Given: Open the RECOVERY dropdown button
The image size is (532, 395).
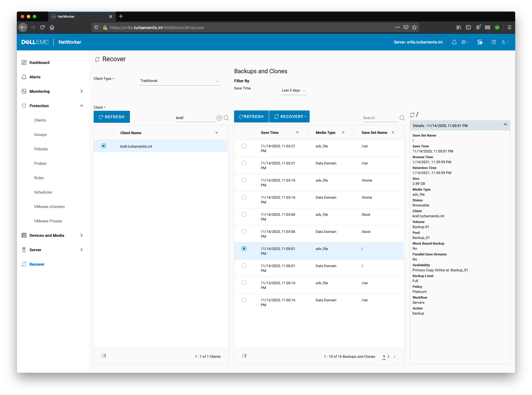Looking at the screenshot, I should pos(290,117).
